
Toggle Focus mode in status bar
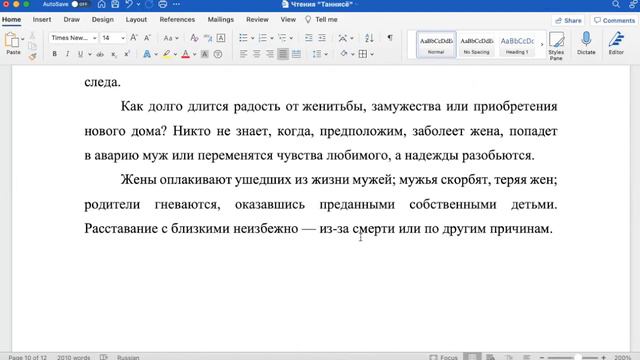(443, 357)
